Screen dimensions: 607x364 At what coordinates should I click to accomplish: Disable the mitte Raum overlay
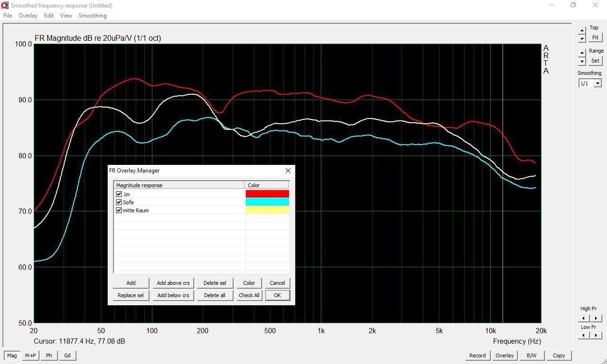point(119,210)
